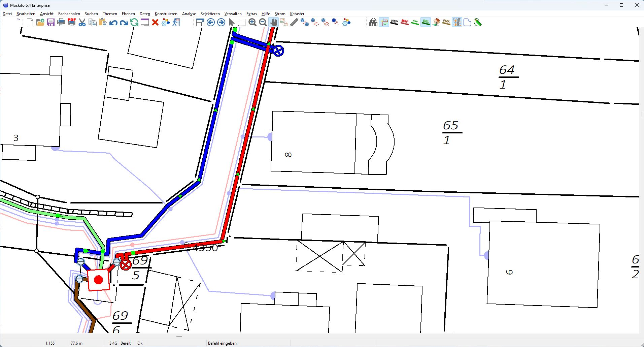Click the PDF export icon

click(x=72, y=22)
